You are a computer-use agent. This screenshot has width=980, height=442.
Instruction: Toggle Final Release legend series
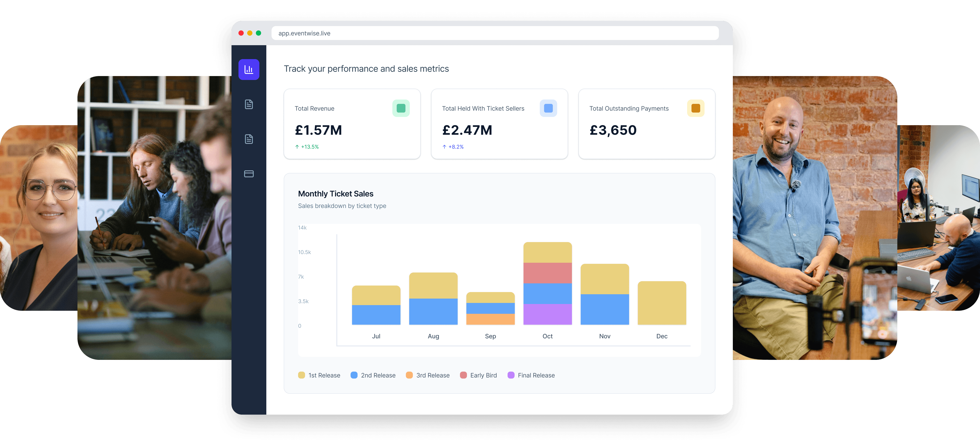[x=531, y=375]
